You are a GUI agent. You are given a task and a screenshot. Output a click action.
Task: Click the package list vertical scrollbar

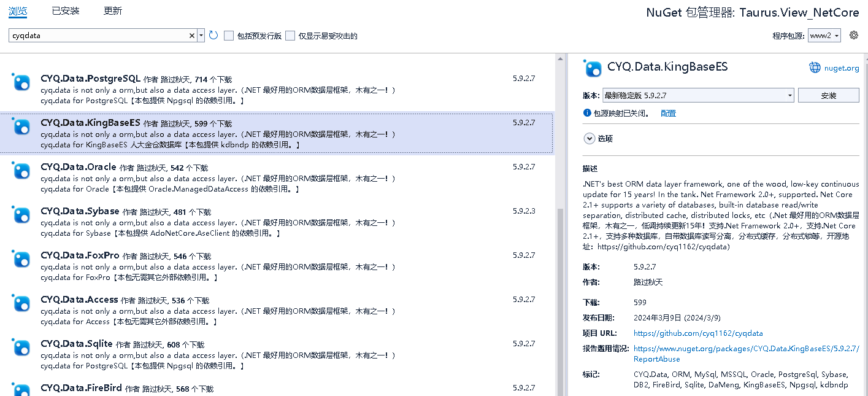pos(560,301)
